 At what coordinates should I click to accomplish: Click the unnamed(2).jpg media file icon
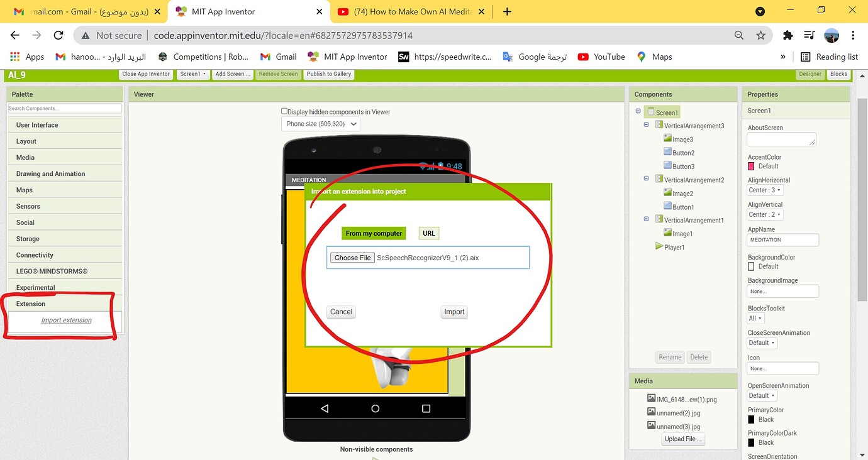[651, 413]
